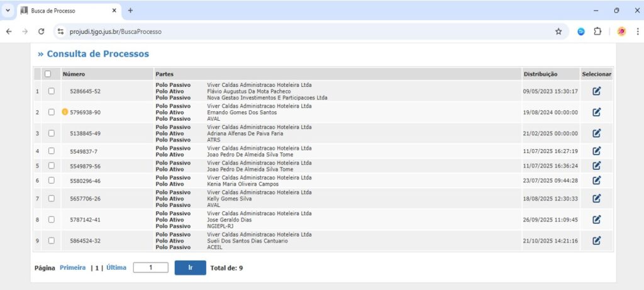Open the Chrome profile avatar

pos(621,31)
